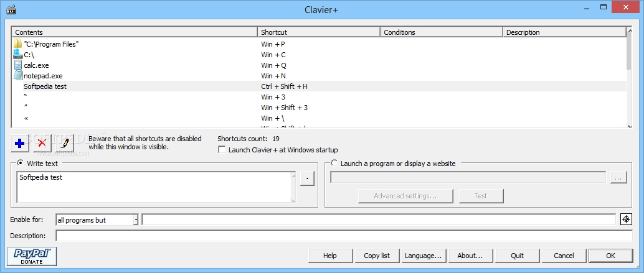Image resolution: width=644 pixels, height=273 pixels.
Task: Click the notepad icon beside notepad.exe
Action: [x=17, y=76]
